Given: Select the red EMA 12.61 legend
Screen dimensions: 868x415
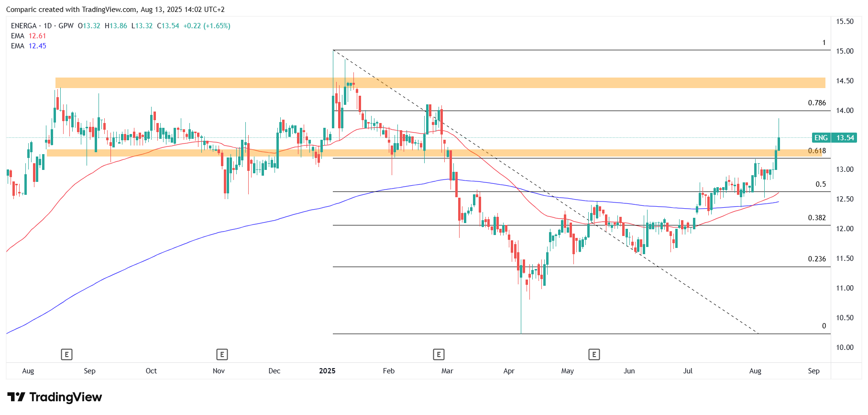Looking at the screenshot, I should [x=29, y=36].
